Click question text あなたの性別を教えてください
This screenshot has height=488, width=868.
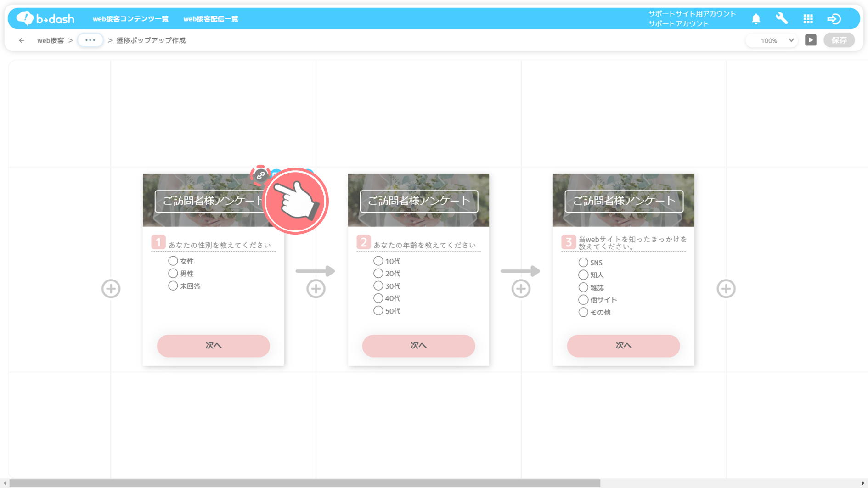[220, 245]
